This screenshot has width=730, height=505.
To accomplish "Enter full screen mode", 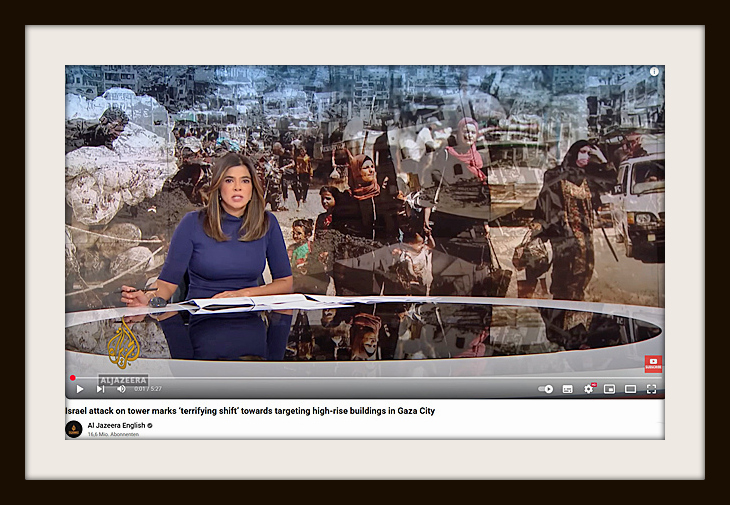I will 651,389.
